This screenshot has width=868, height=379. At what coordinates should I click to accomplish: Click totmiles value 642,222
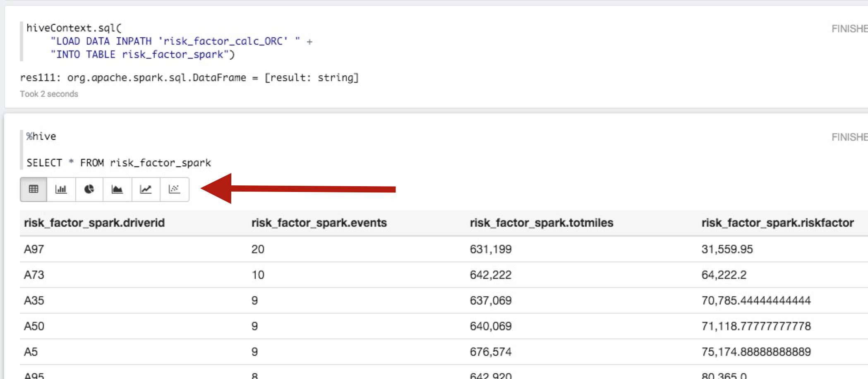(491, 275)
